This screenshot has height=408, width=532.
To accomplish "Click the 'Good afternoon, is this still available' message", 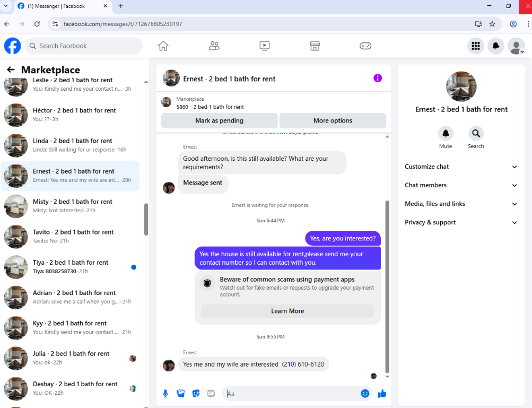I will point(262,162).
